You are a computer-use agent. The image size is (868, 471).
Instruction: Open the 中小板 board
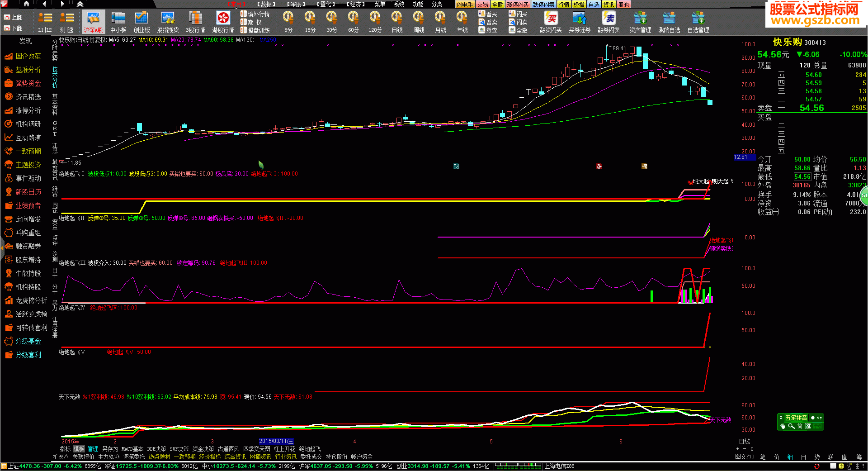118,22
